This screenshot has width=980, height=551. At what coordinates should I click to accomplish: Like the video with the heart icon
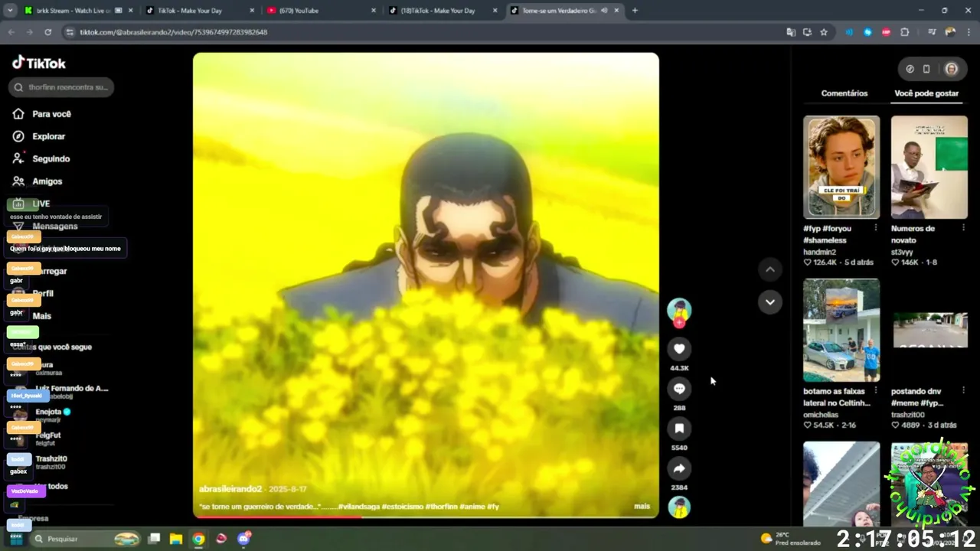click(x=679, y=349)
